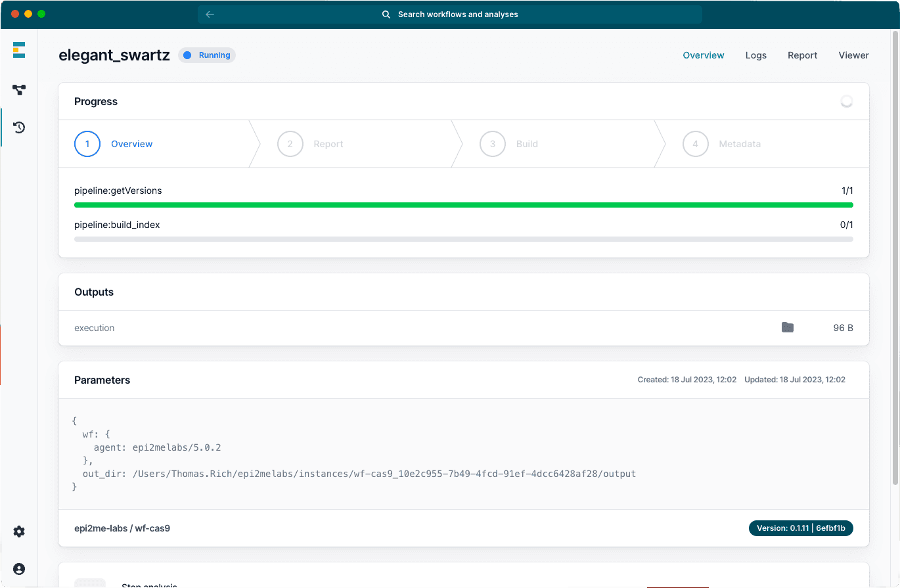Switch to the Logs tab
This screenshot has height=588, width=900.
pos(755,55)
